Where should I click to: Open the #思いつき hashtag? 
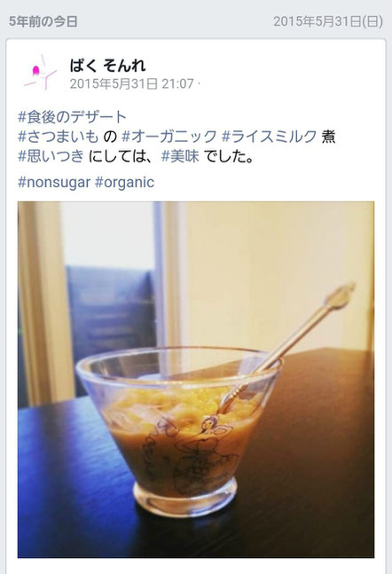point(51,156)
